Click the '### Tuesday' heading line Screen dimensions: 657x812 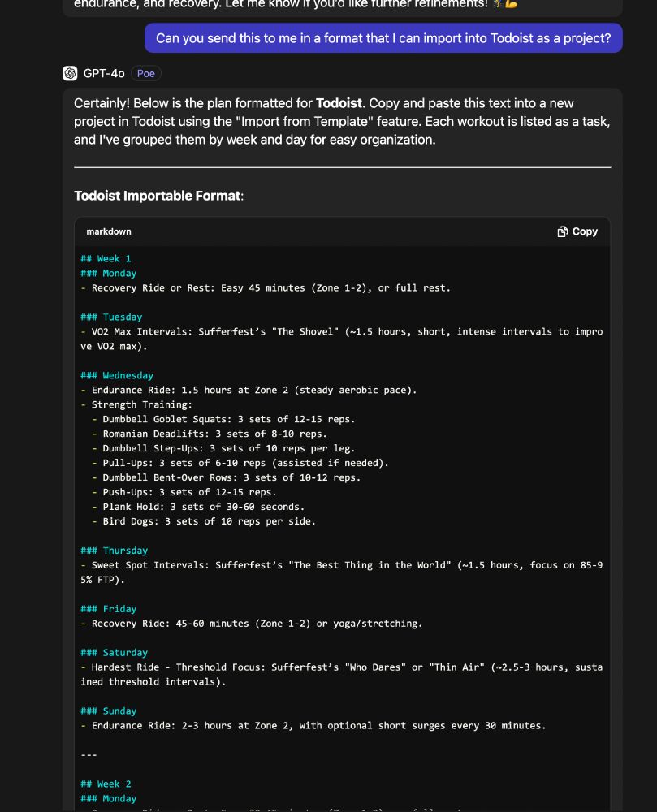pyautogui.click(x=111, y=317)
